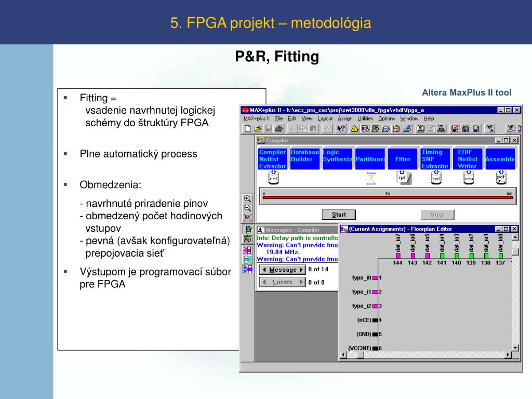Click the fit in window icon
The height and width of the screenshot is (399, 532).
pos(247,217)
